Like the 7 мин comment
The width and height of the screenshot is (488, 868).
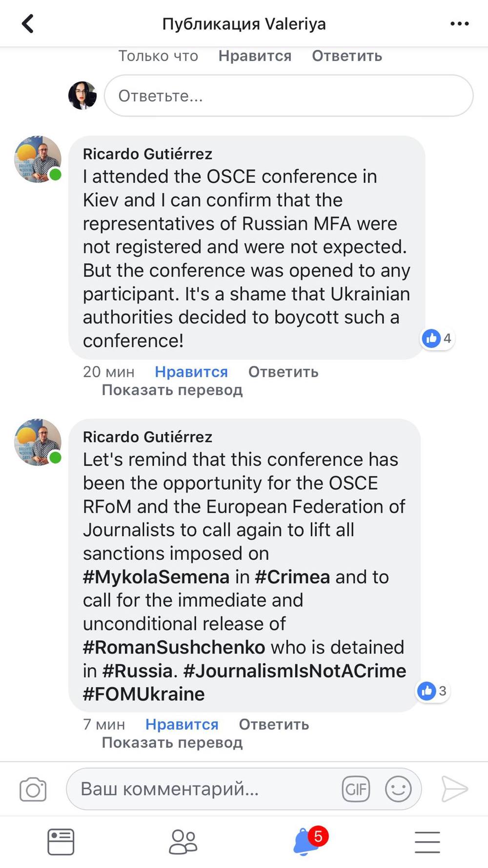[x=182, y=724]
